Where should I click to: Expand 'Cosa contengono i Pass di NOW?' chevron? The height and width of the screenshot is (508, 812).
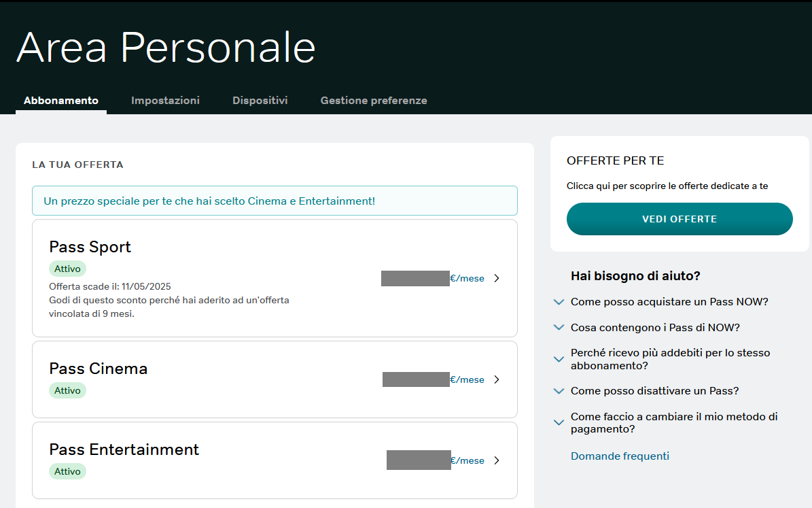tap(559, 327)
